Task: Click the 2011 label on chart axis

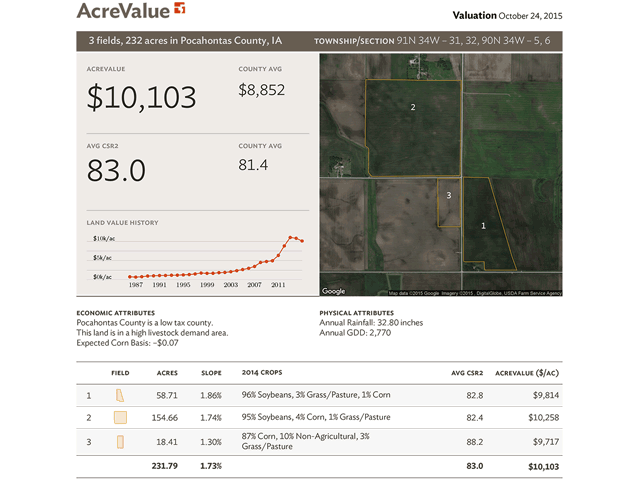Action: [278, 285]
